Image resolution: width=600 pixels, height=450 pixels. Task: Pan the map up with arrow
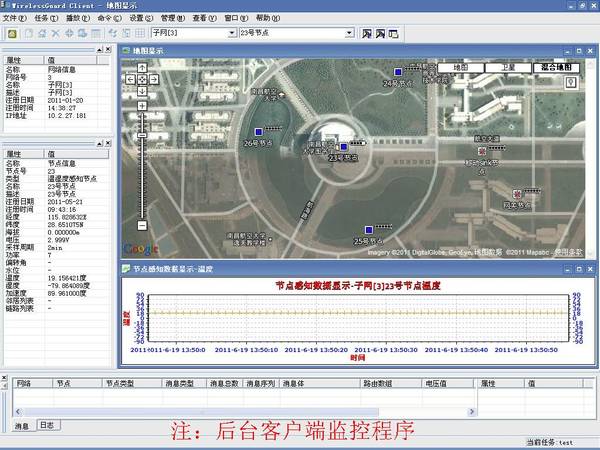[x=142, y=68]
